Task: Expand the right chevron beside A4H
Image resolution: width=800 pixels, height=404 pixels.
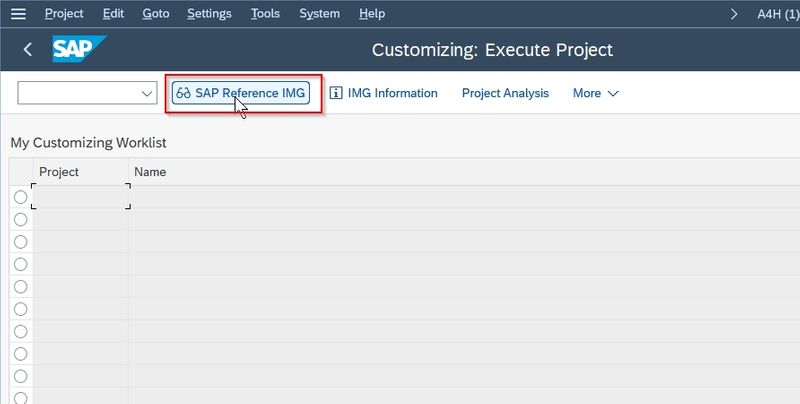Action: tap(734, 14)
